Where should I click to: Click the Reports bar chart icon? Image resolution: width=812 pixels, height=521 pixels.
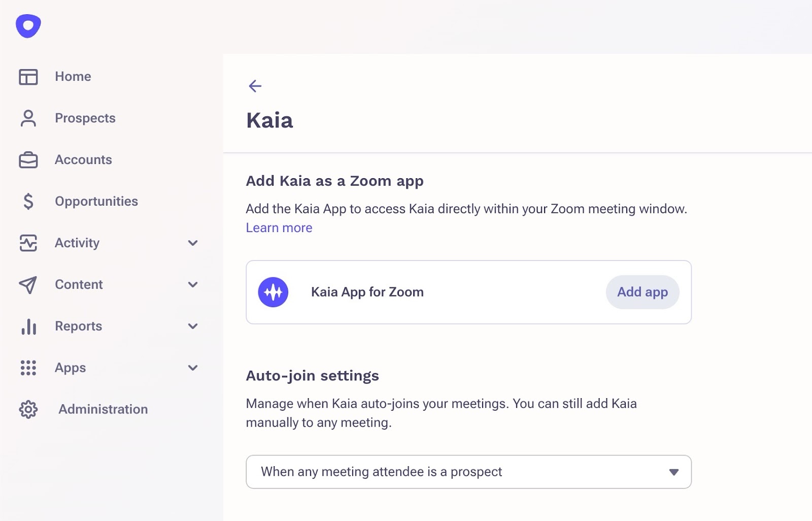(28, 327)
